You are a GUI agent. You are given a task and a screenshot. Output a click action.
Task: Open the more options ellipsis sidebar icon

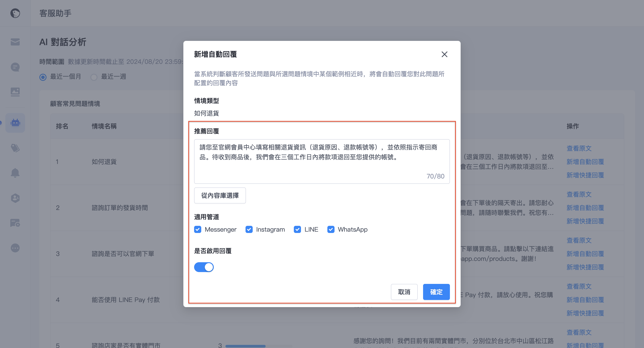15,248
